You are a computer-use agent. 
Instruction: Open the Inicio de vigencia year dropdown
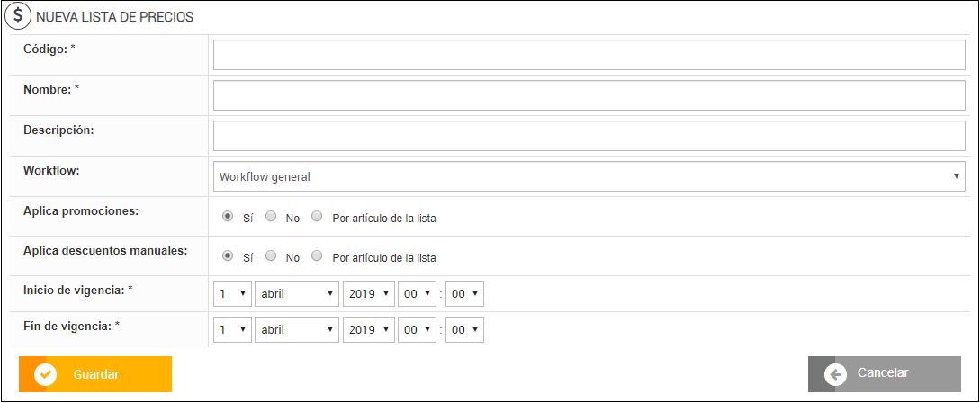369,294
